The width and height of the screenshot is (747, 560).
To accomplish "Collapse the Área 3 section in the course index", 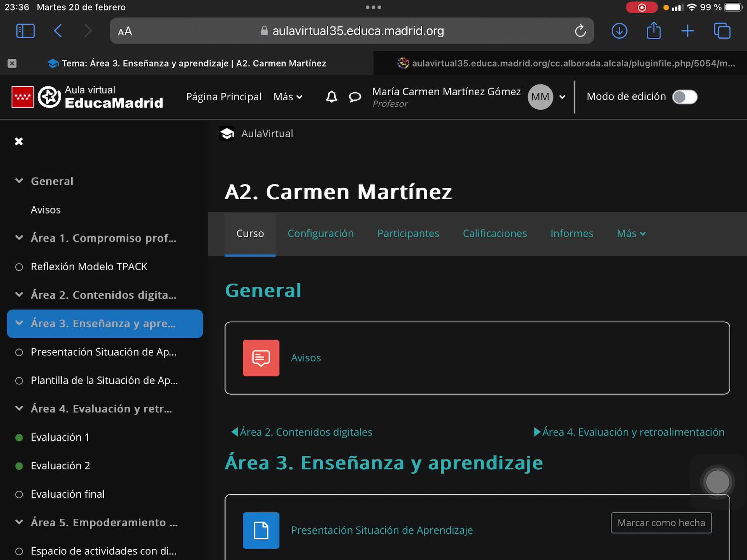I will click(19, 323).
